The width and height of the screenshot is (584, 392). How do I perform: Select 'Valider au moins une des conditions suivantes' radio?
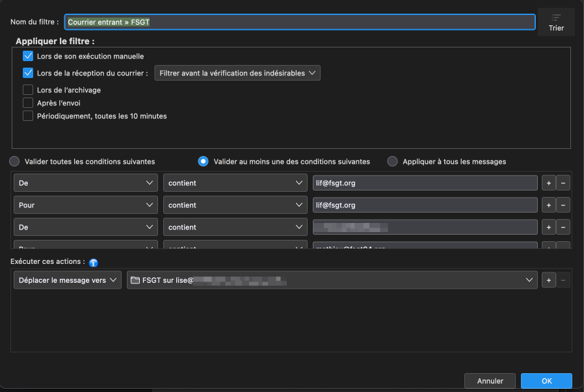pos(203,161)
